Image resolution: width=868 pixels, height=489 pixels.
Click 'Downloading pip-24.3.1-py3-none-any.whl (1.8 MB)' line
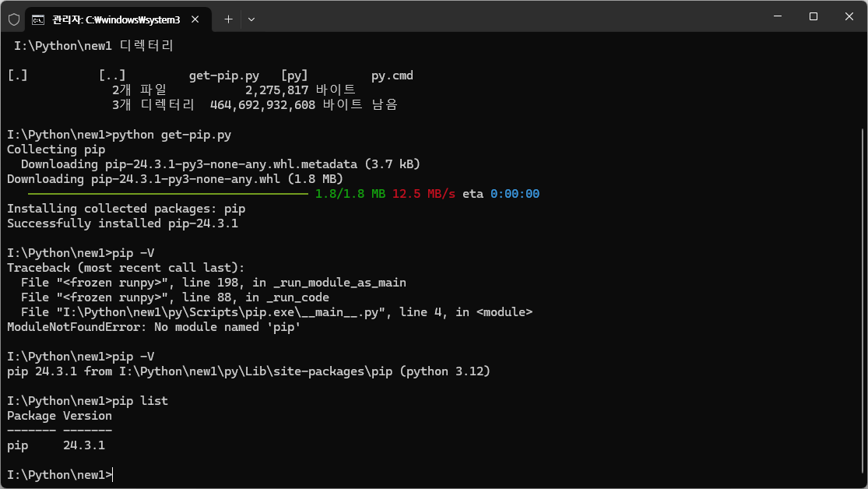[x=175, y=179]
